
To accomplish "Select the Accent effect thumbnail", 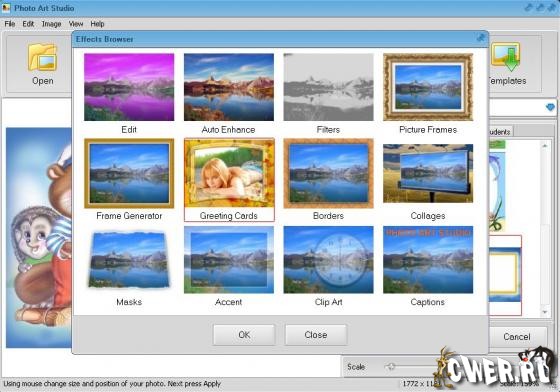I will (x=229, y=260).
